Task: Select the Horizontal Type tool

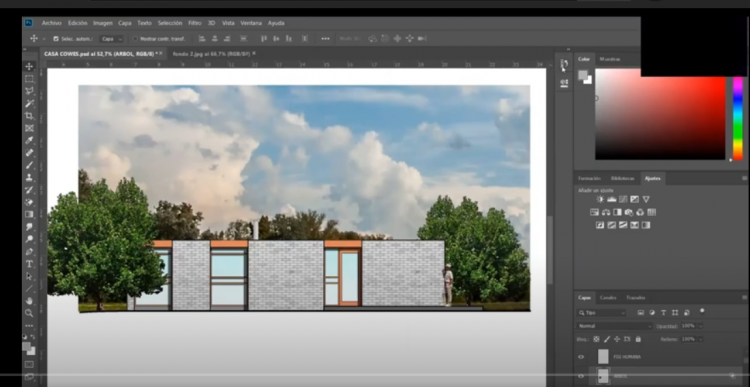Action: tap(29, 264)
